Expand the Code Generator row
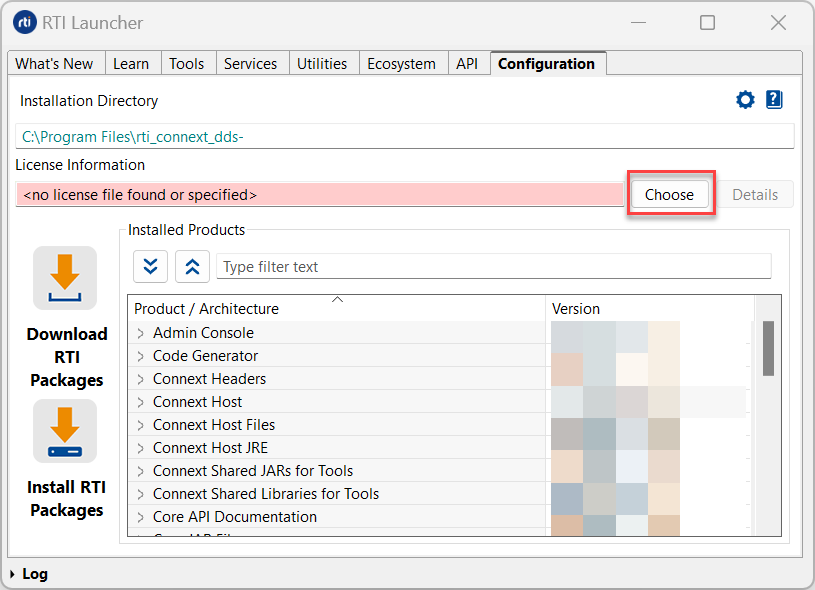Screen dimensions: 815x590 coord(140,356)
